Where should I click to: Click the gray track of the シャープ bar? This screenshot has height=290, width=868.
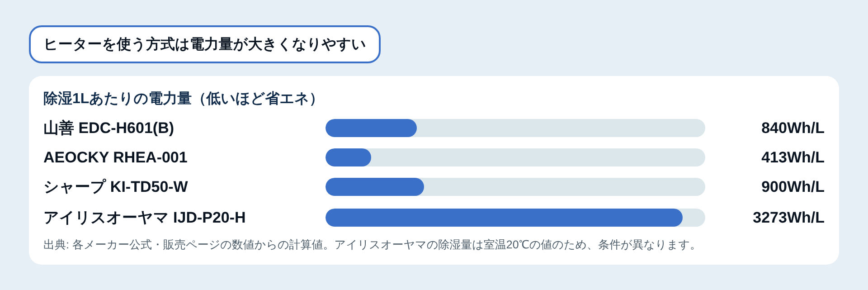click(565, 187)
